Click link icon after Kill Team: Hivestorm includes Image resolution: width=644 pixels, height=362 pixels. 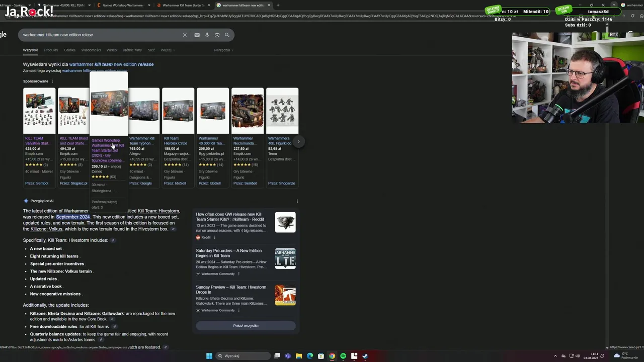(113, 240)
